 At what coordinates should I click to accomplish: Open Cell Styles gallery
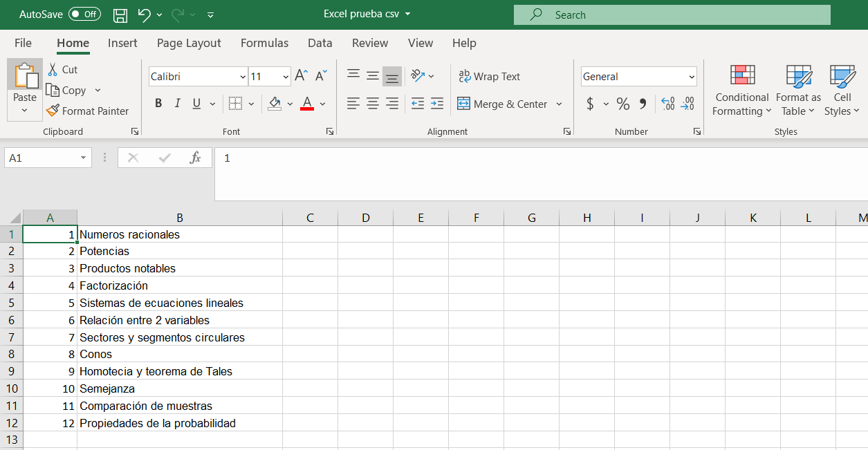842,91
